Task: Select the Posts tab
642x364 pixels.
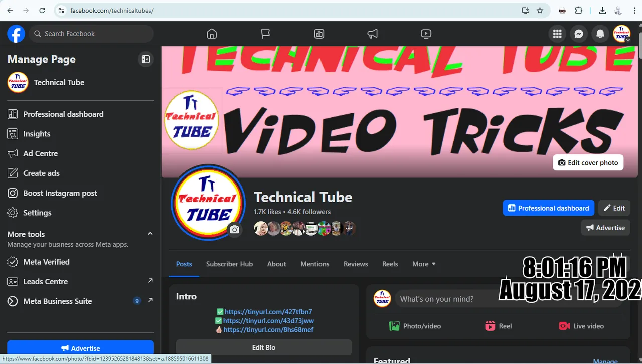Action: coord(184,264)
